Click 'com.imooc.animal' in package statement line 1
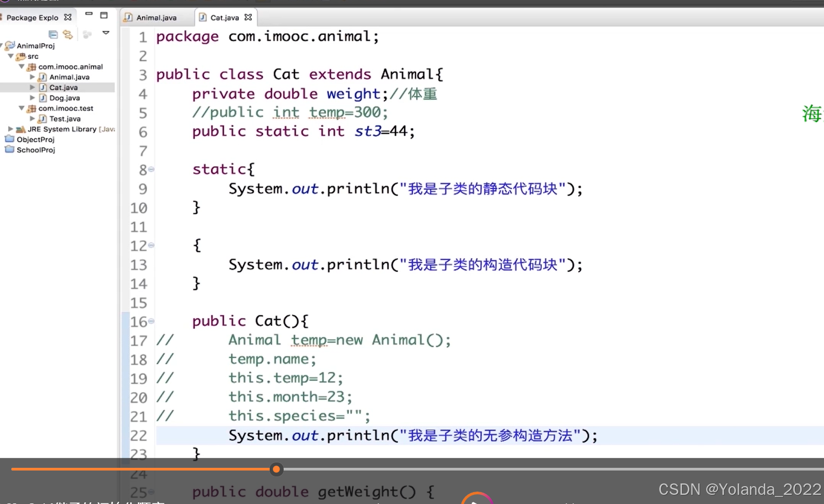 [x=299, y=36]
